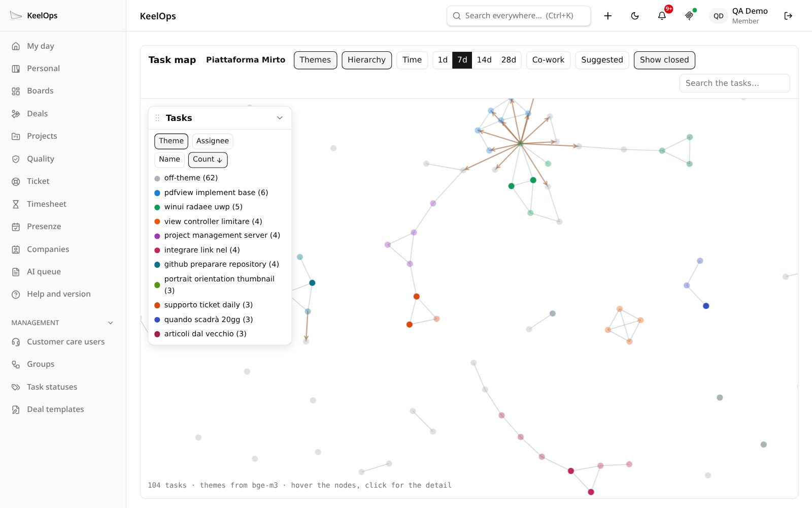812x508 pixels.
Task: Click the Help and version icon
Action: click(16, 294)
